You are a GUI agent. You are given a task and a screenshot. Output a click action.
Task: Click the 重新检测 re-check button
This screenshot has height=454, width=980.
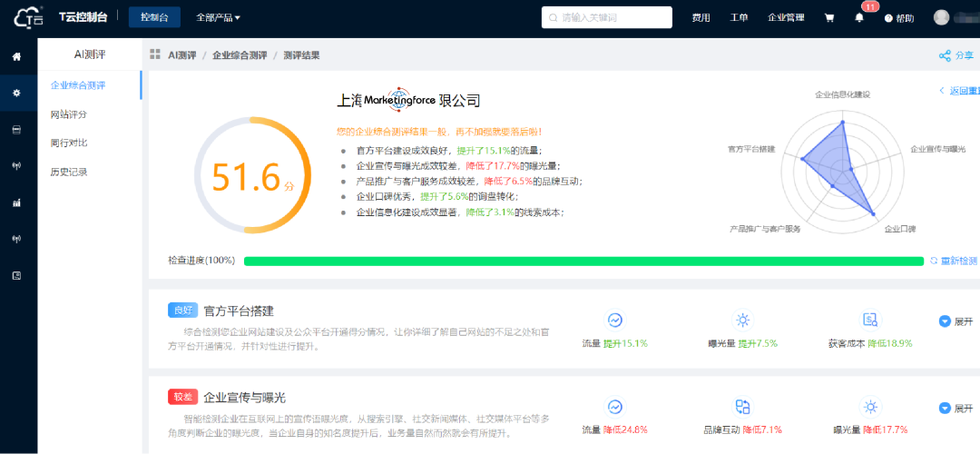point(953,261)
